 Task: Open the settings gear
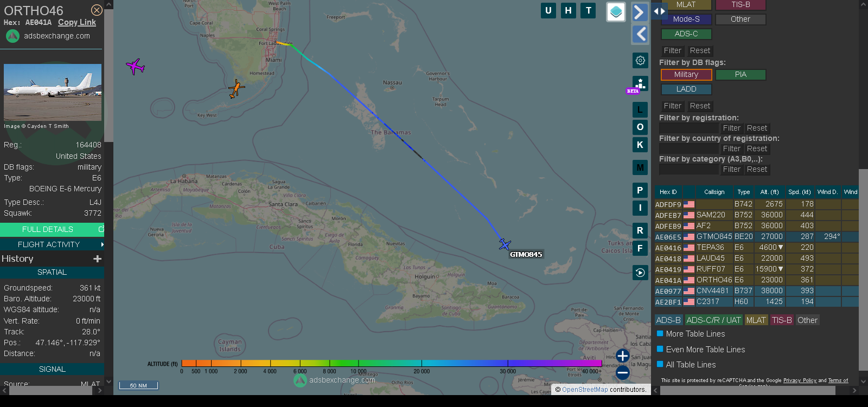(x=640, y=60)
